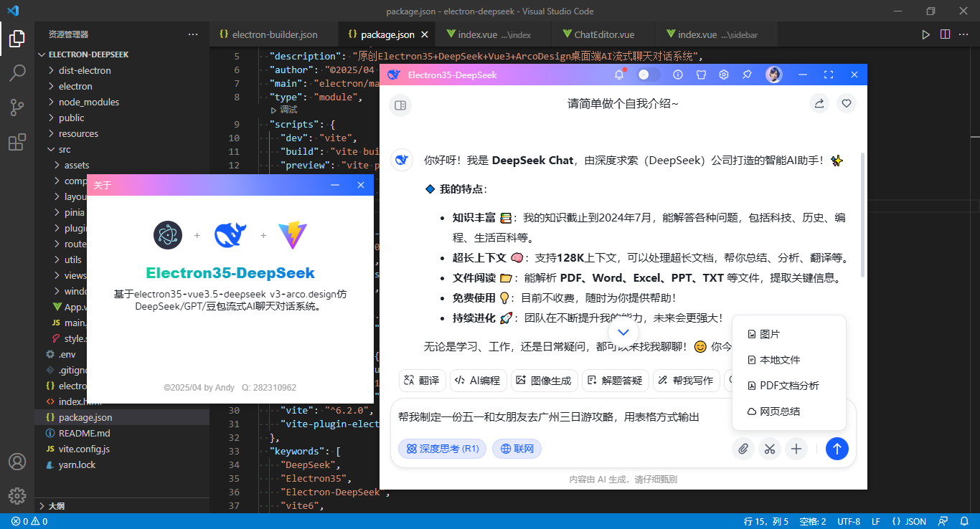Screen dimensions: 980x529
Task: Toggle the chat sidebar panel icon
Action: (400, 105)
